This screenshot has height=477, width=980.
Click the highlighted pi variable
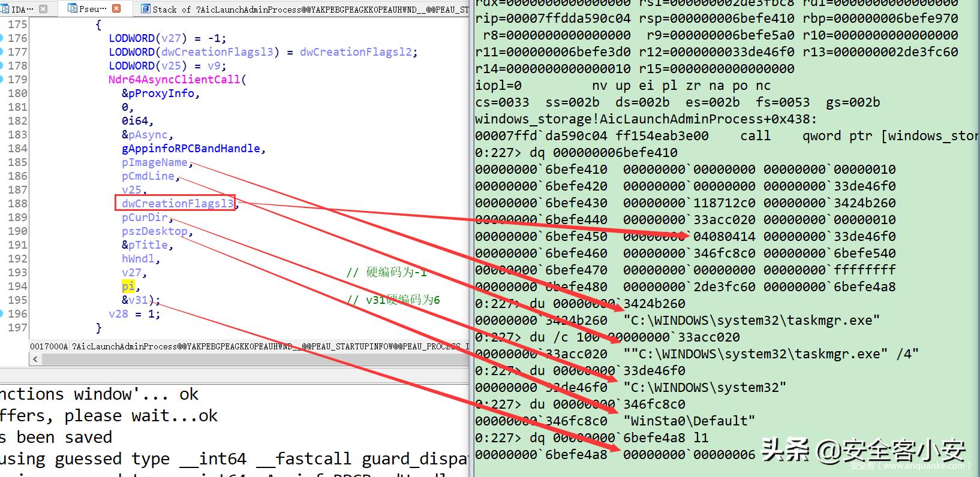128,286
